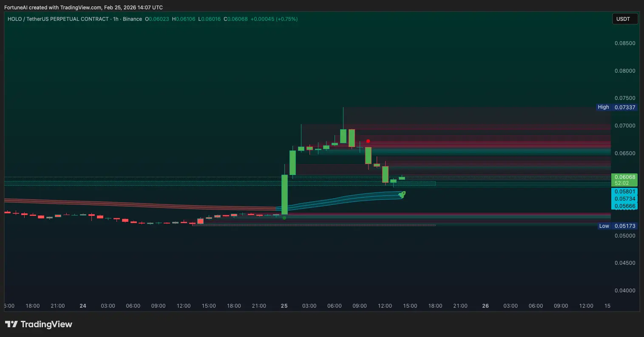Image resolution: width=644 pixels, height=337 pixels.
Task: Click the green dot below the tall candle
Action: point(284,218)
